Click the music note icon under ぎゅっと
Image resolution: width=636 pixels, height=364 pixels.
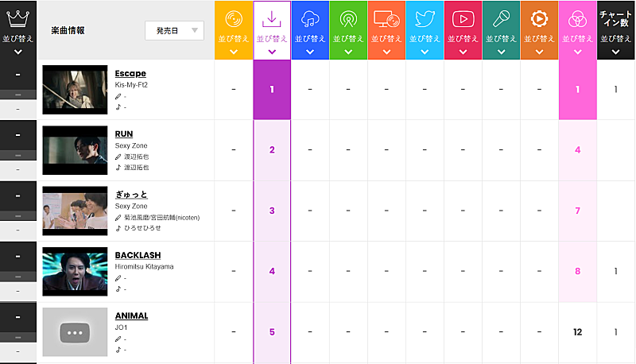coord(118,228)
